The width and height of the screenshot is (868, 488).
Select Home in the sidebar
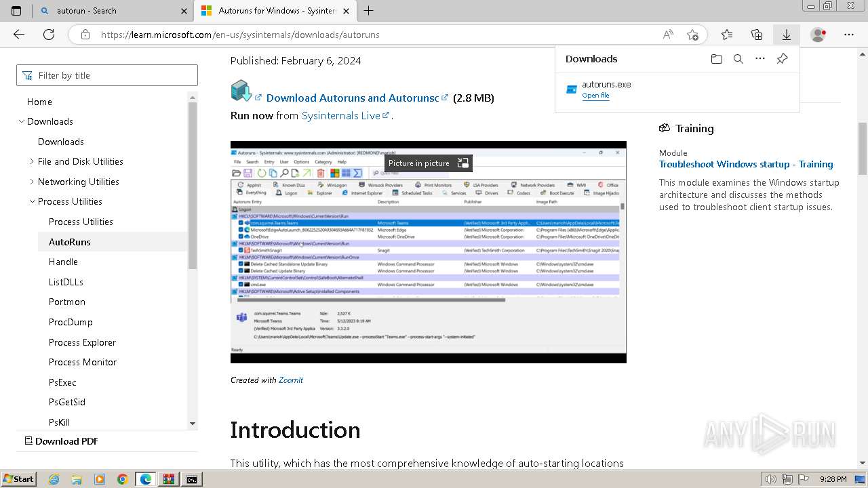point(39,102)
